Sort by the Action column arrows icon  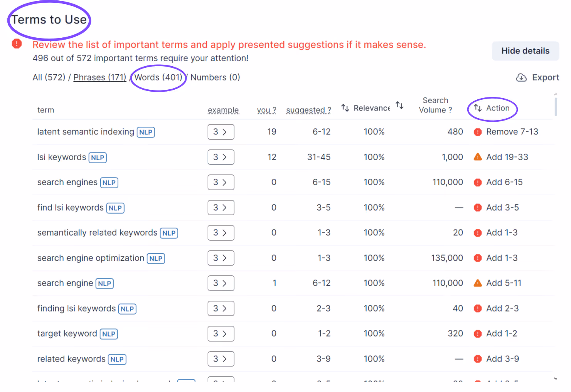478,108
